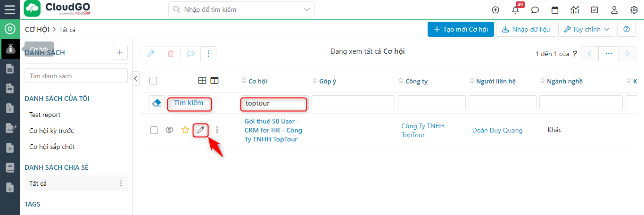The height and width of the screenshot is (215, 644).
Task: Select the Cơ hội sắp chốt list
Action: coord(52,147)
